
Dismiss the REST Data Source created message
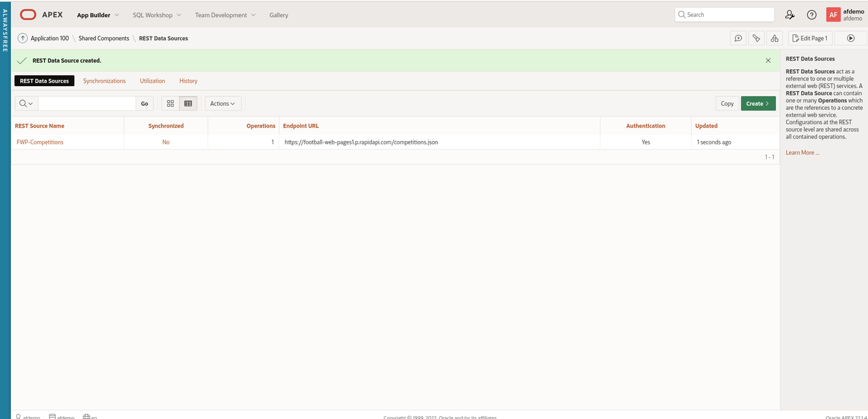(768, 60)
